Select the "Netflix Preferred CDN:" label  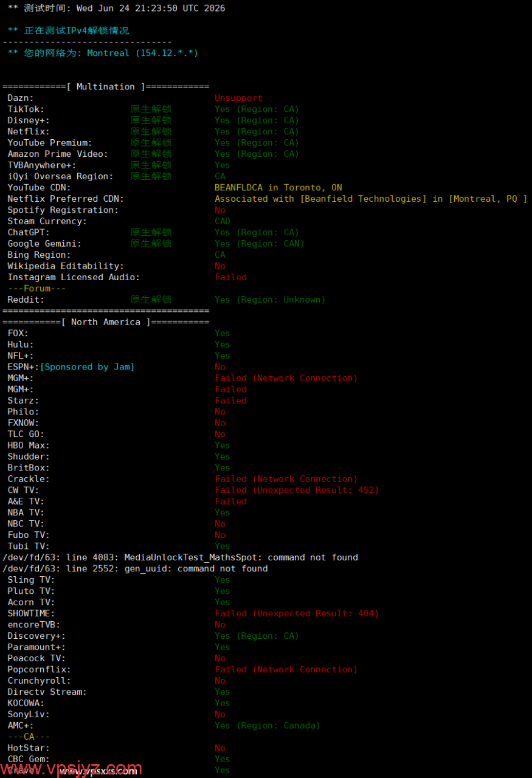[66, 199]
